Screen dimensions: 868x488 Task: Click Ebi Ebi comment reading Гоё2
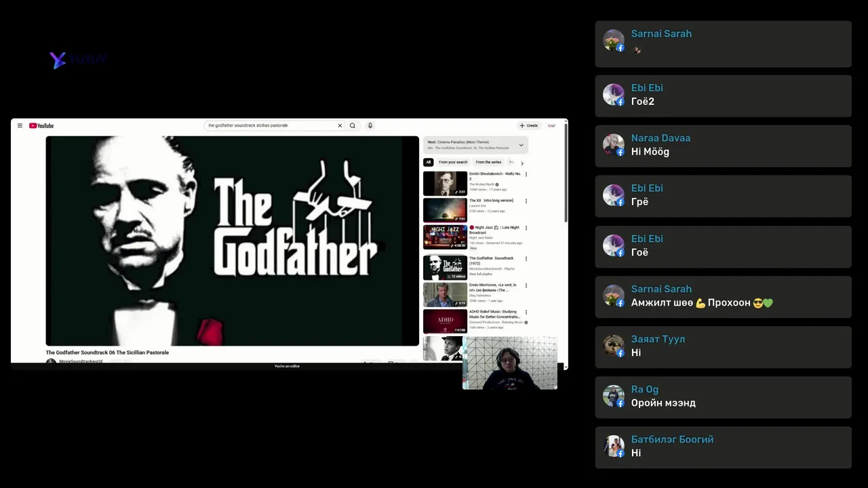[643, 101]
